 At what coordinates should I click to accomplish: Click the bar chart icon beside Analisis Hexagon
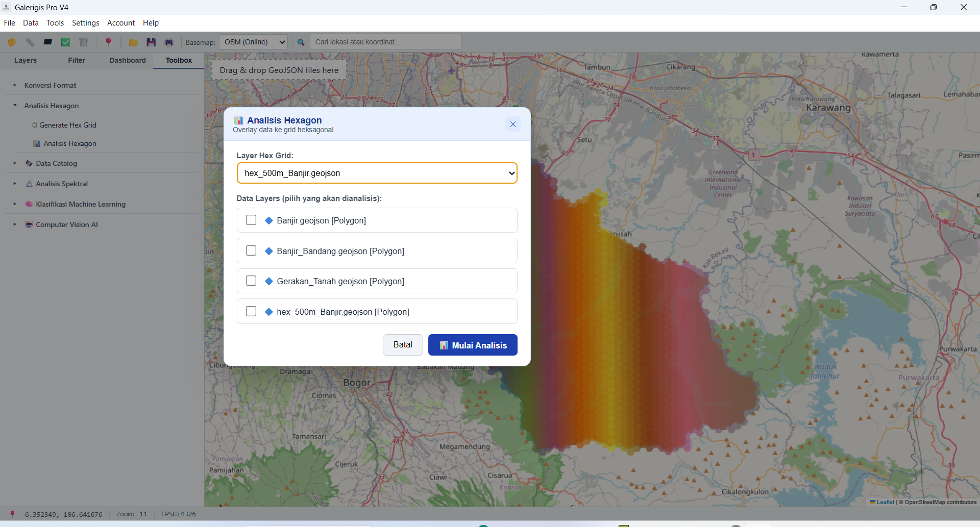pyautogui.click(x=37, y=144)
